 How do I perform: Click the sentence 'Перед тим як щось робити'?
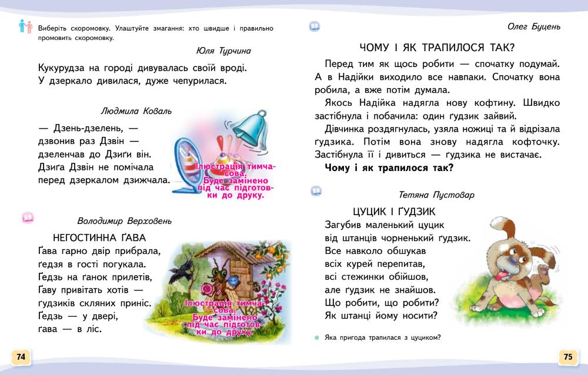(x=442, y=64)
